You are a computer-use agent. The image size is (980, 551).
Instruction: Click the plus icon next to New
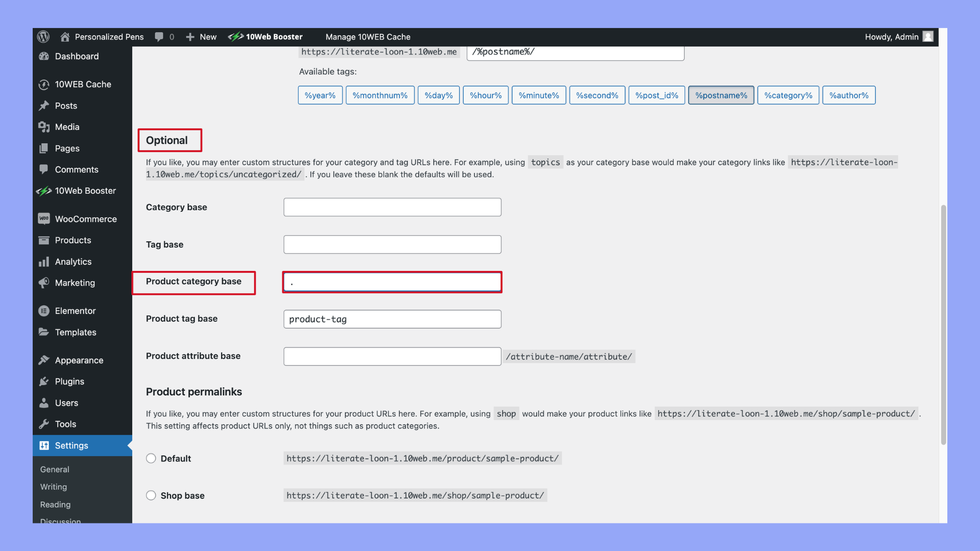tap(190, 37)
